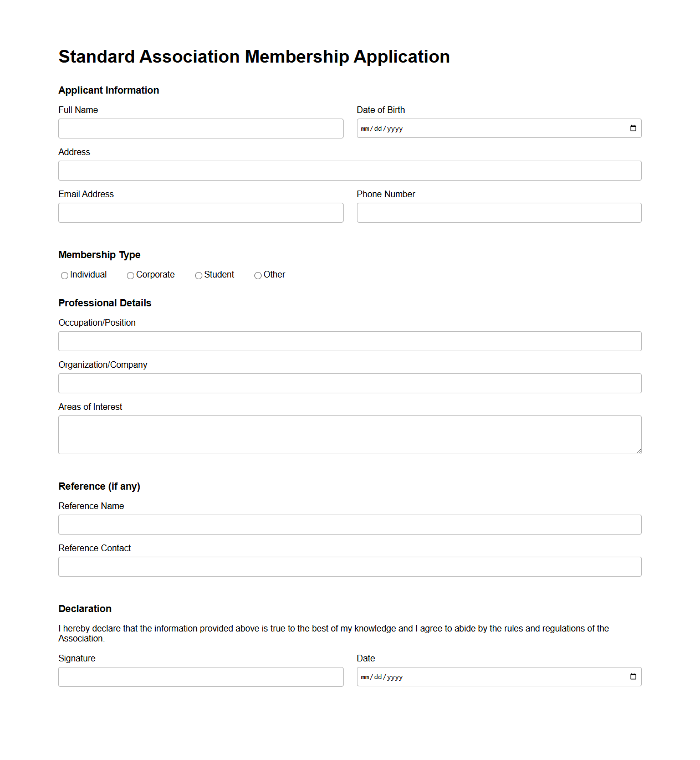Click the Signature input field

tap(201, 676)
